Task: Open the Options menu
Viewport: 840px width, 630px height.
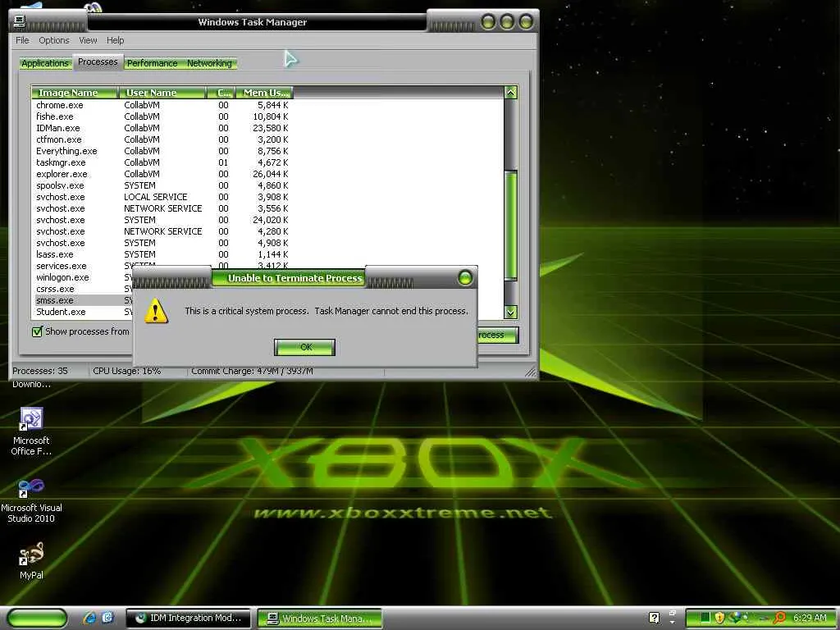Action: [53, 40]
